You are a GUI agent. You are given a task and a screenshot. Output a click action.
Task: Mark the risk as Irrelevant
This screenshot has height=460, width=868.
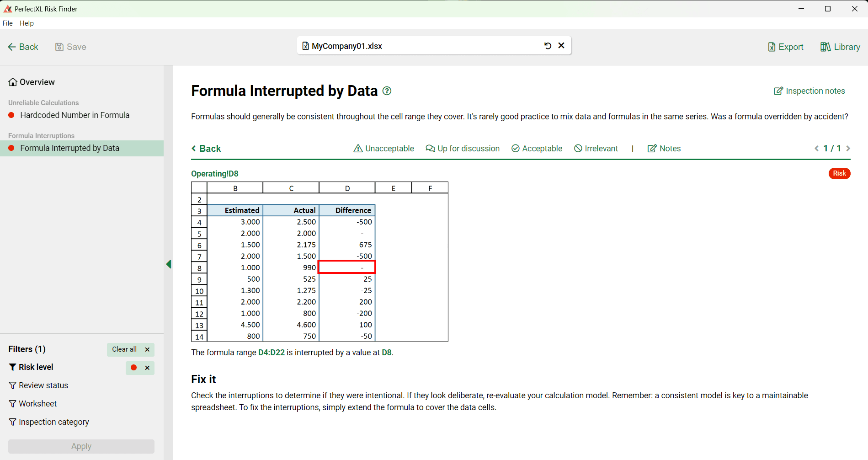pyautogui.click(x=596, y=148)
